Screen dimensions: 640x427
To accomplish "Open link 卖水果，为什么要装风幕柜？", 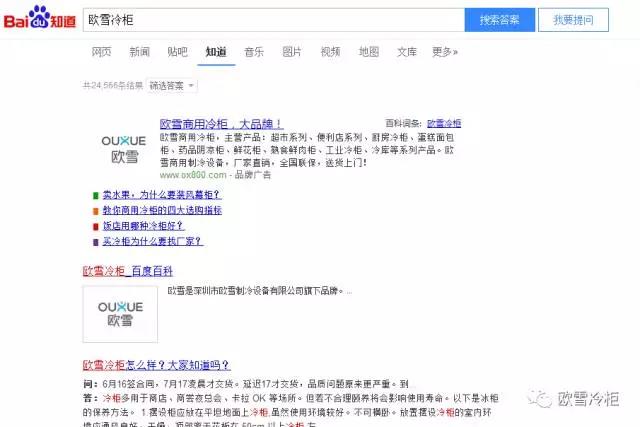I will [x=162, y=195].
